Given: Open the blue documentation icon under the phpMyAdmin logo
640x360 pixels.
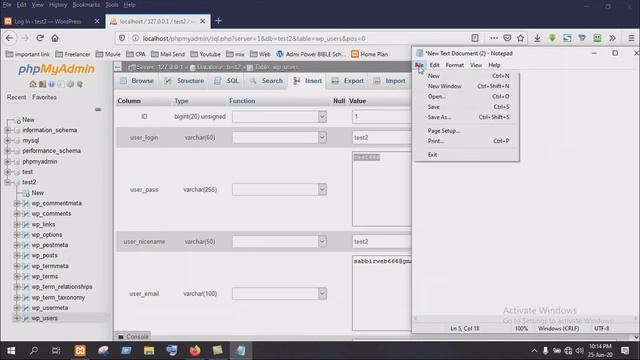Looking at the screenshot, I should coord(52,84).
